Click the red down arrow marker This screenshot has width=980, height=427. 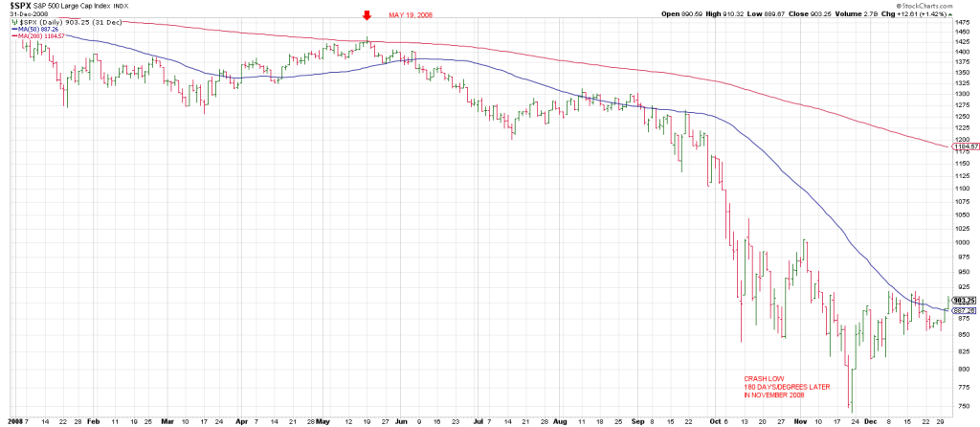[x=367, y=16]
